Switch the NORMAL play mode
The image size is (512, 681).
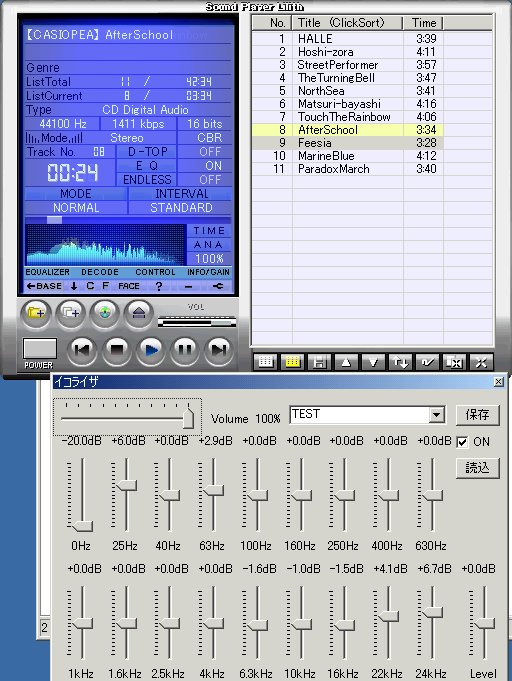tap(76, 208)
